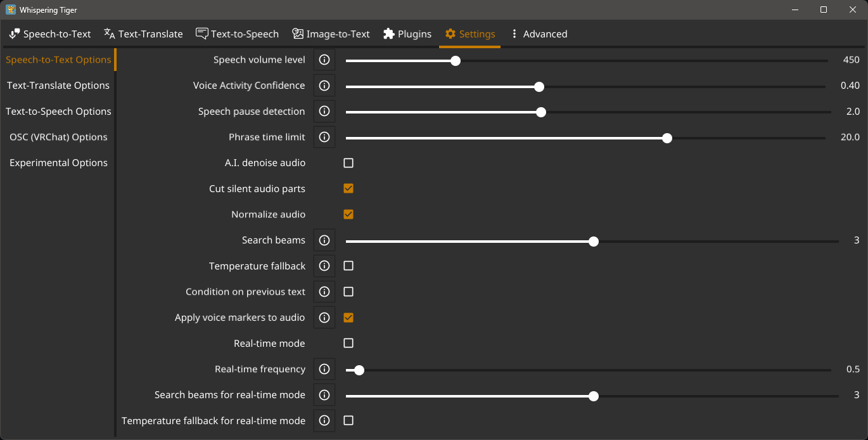
Task: Enable A.I. denoise audio checkbox
Action: (x=348, y=163)
